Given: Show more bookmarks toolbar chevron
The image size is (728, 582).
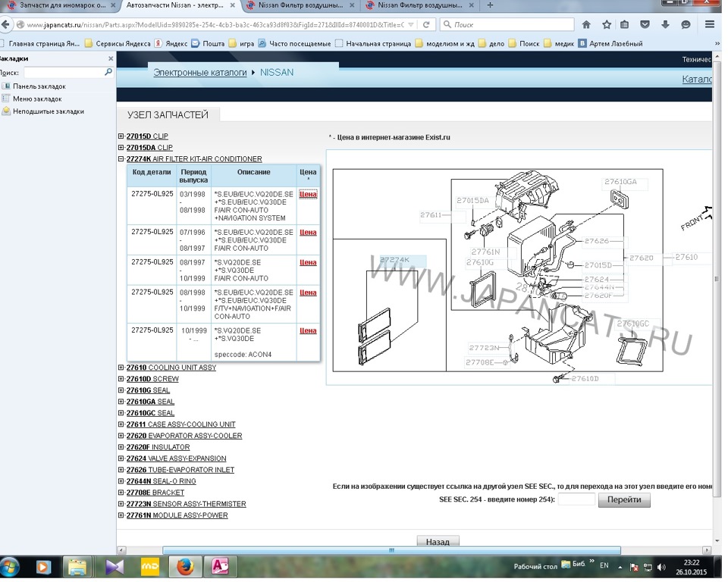Looking at the screenshot, I should coord(717,44).
